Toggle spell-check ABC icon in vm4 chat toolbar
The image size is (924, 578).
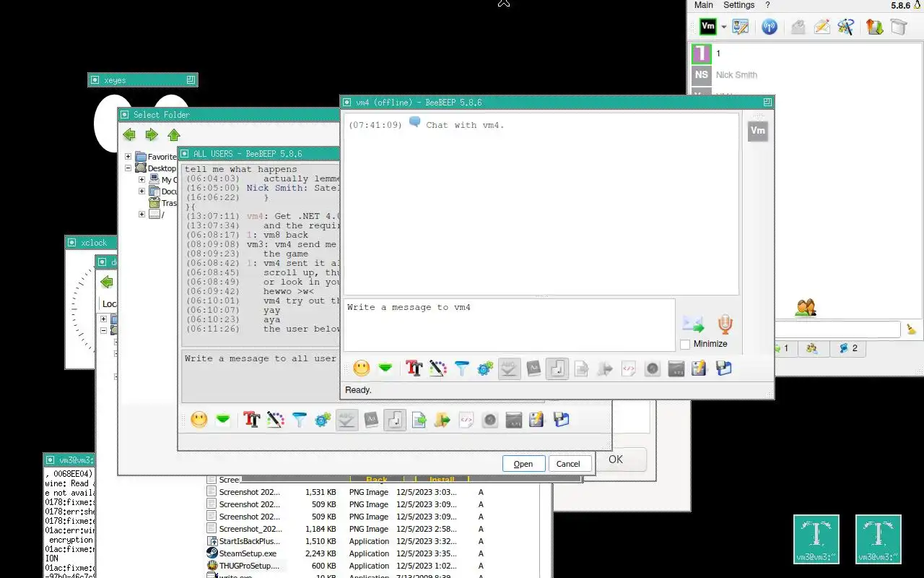(x=509, y=368)
